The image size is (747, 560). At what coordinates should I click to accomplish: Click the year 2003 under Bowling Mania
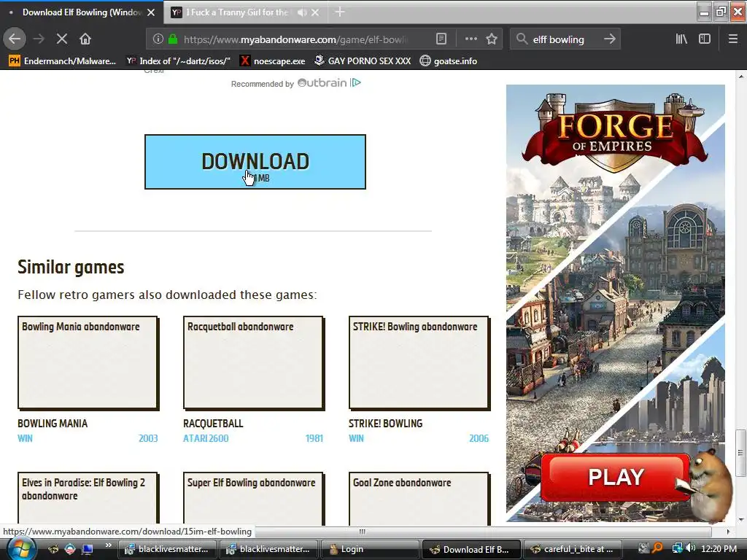[148, 438]
